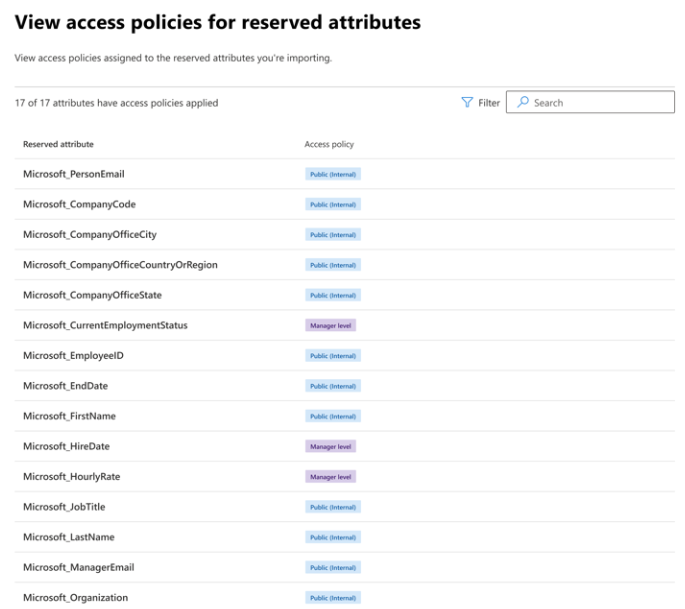685x609 pixels.
Task: Select the Microsoft_EndDate row
Action: (64, 386)
